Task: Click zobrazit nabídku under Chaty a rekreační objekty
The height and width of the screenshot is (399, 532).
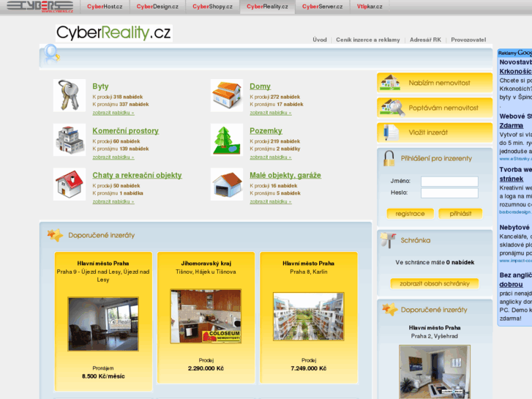Action: (x=113, y=202)
